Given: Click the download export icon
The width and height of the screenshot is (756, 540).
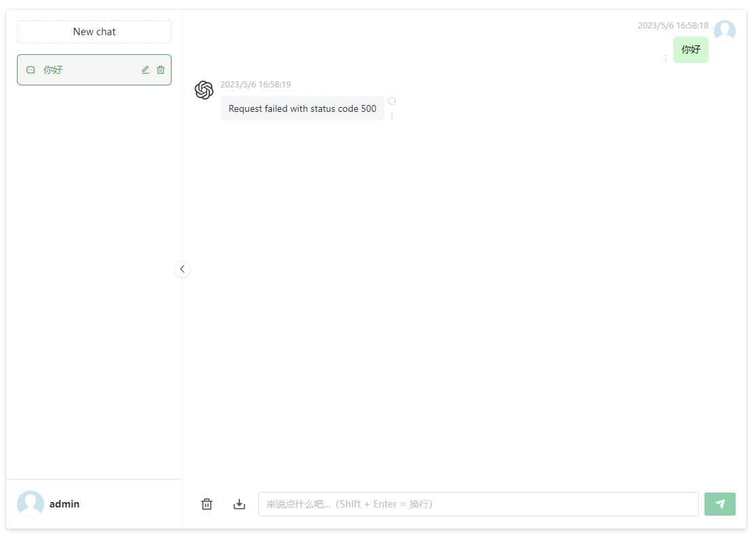Looking at the screenshot, I should (x=239, y=504).
